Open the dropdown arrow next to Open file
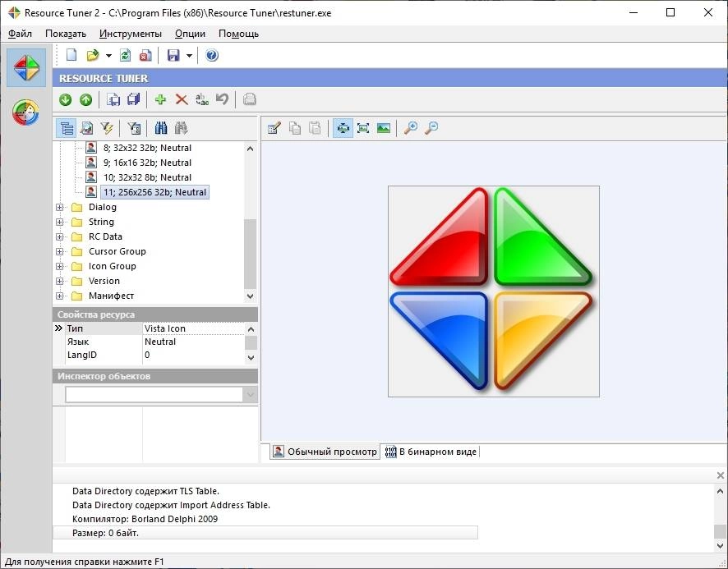This screenshot has height=569, width=728. pyautogui.click(x=108, y=56)
